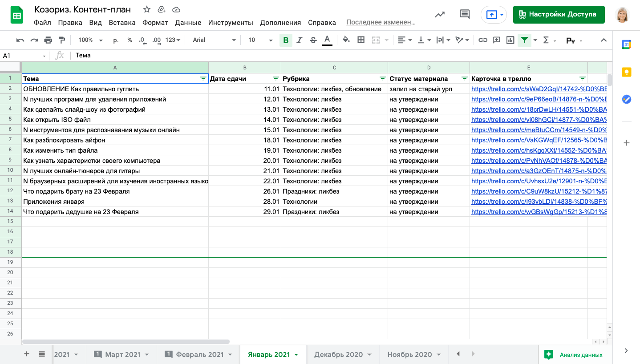The image size is (640, 364).
Task: Click the print icon in toolbar
Action: [x=48, y=40]
